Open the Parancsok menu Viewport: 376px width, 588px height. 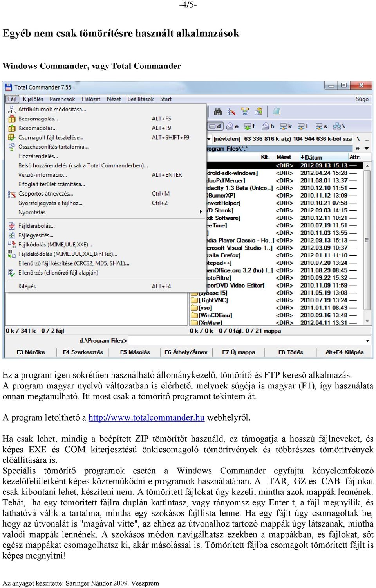coord(62,99)
